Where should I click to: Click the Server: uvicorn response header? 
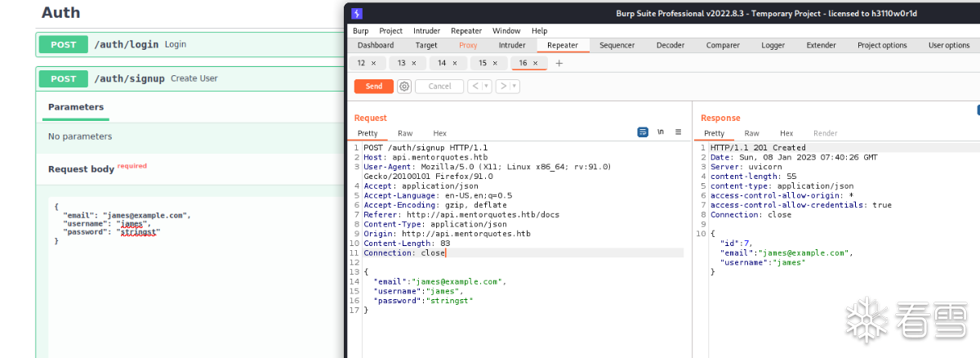[x=746, y=167]
